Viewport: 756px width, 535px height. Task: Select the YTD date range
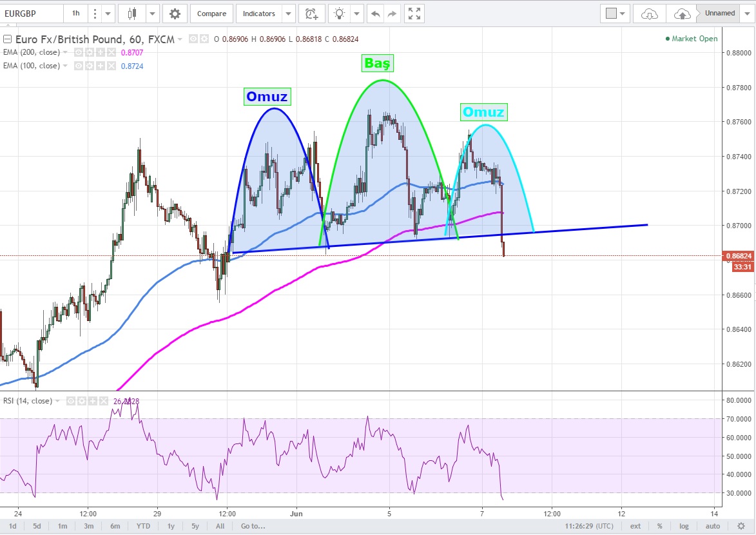(x=142, y=526)
